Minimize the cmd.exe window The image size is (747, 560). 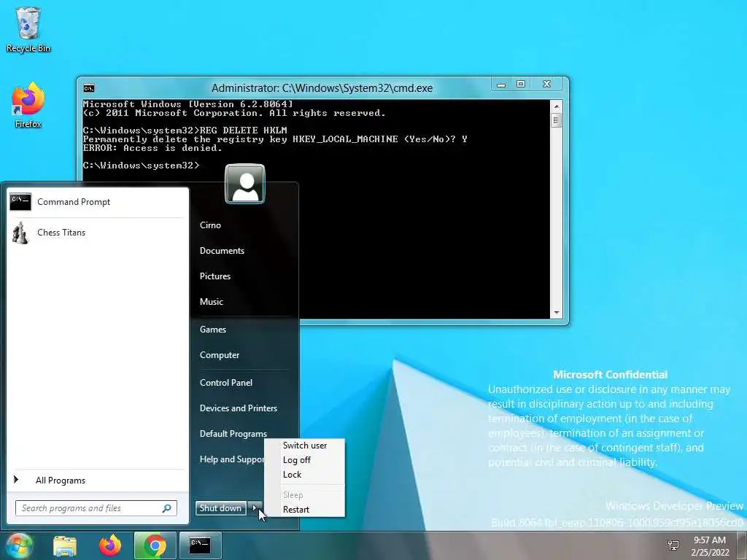(x=501, y=85)
